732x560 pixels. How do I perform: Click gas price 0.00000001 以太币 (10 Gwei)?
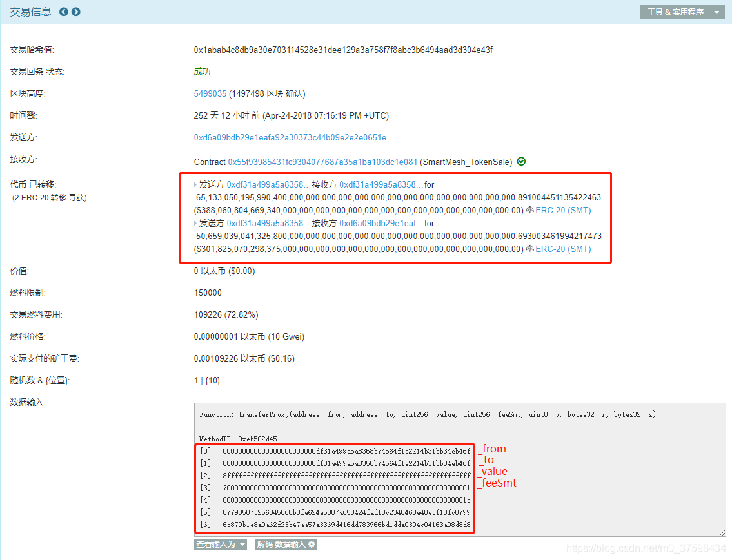[x=249, y=336]
